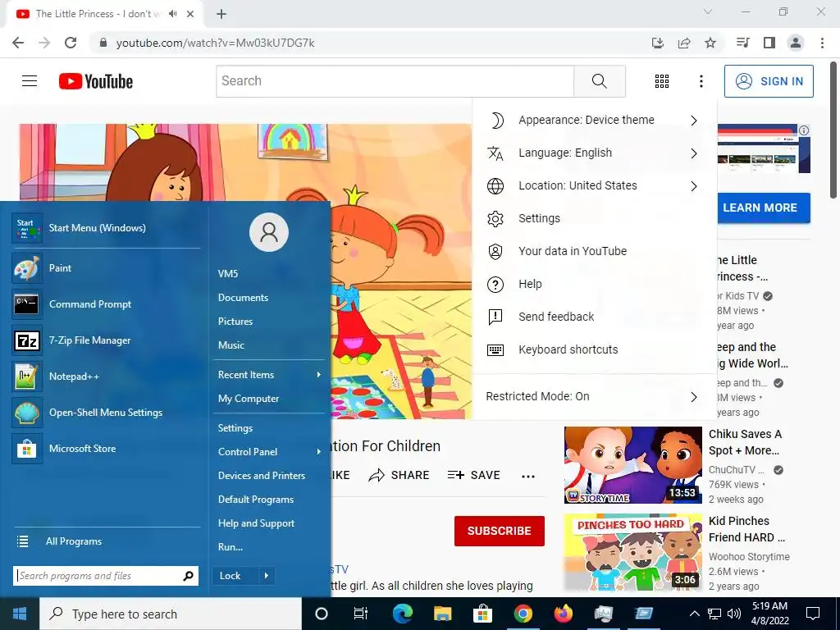Open more actions ellipsis under video
The width and height of the screenshot is (840, 630).
pos(528,476)
